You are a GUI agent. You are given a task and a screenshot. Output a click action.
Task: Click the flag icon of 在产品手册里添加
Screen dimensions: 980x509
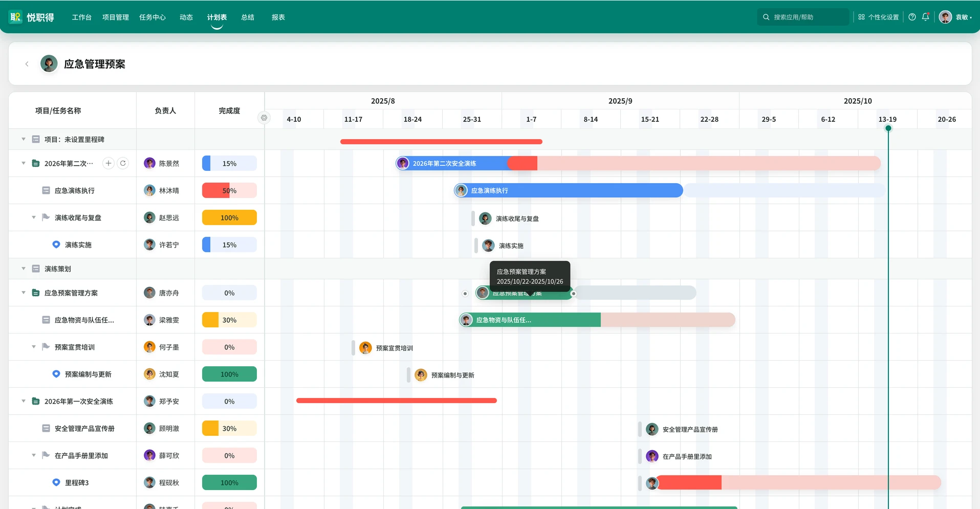point(46,455)
